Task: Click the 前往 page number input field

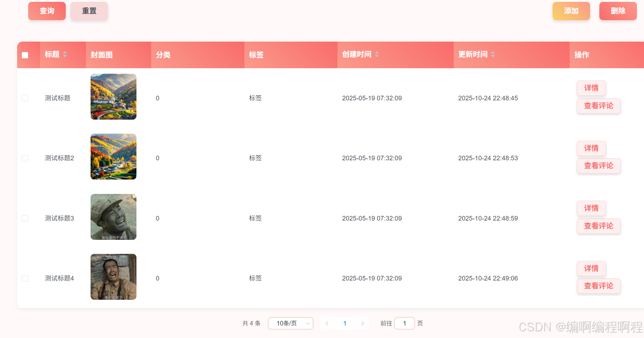Action: click(x=404, y=323)
